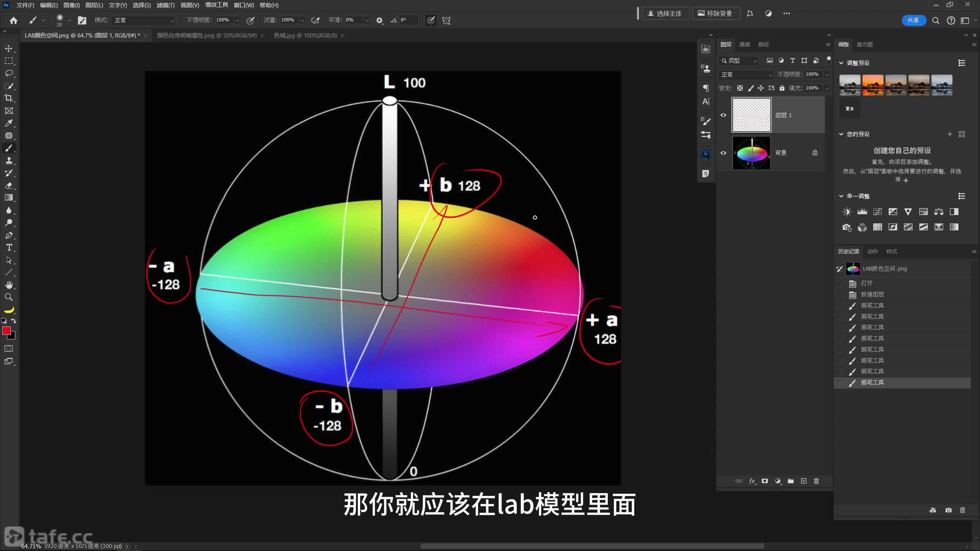Click the 共享 share button

(913, 20)
